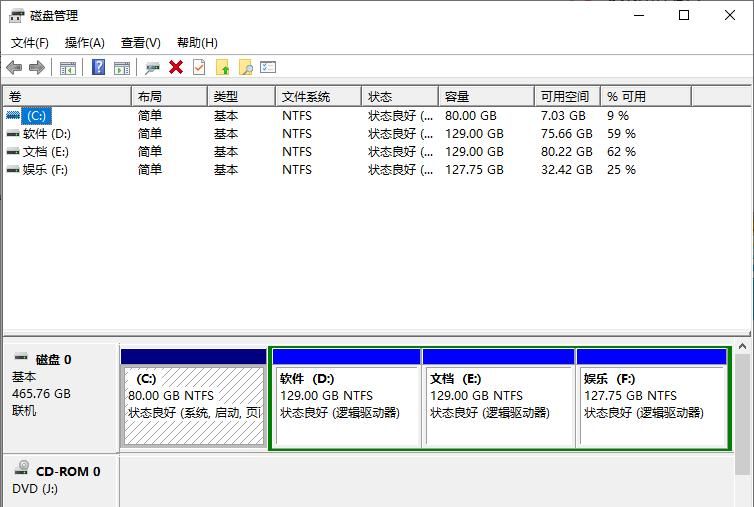
Task: Open the 帮助(H) menu
Action: tap(197, 43)
